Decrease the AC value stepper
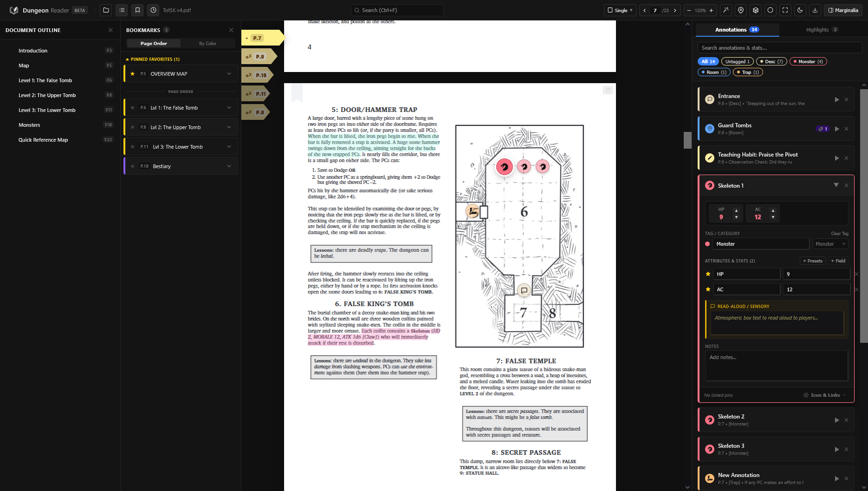Viewport: 868px width, 491px height. click(x=773, y=217)
